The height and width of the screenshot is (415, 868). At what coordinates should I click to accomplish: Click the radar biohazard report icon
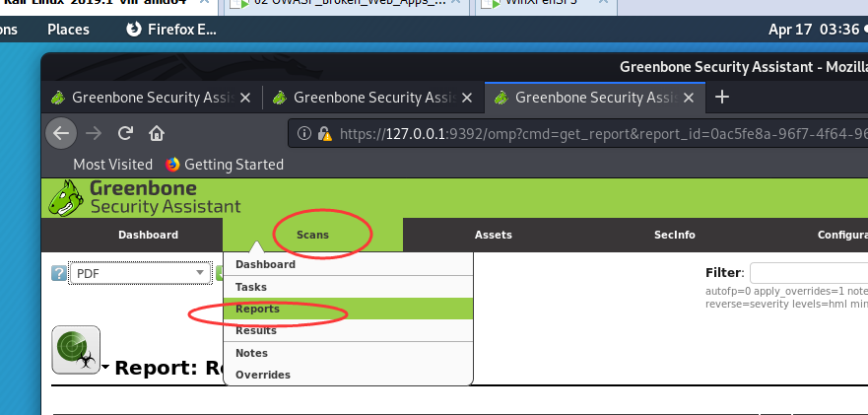(x=76, y=350)
